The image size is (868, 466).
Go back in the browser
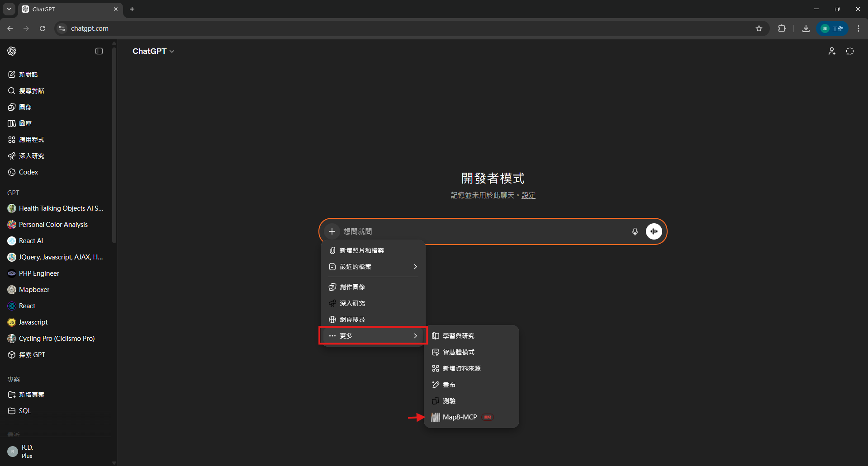point(10,28)
